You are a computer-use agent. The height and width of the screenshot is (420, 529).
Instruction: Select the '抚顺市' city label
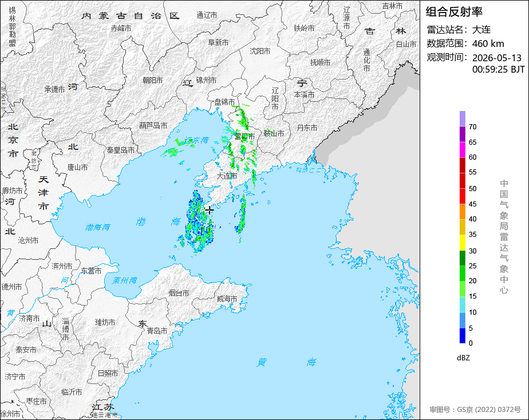[320, 62]
